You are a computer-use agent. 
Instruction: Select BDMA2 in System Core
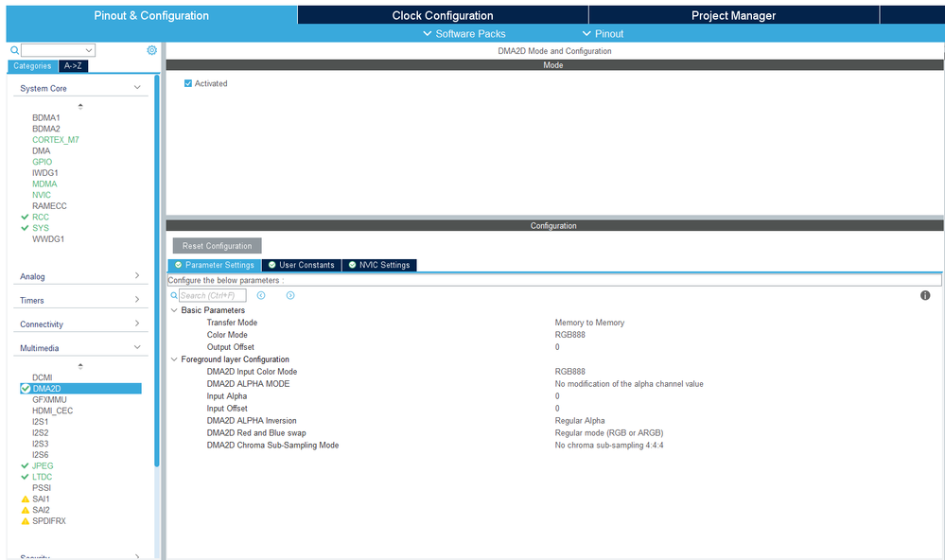tap(46, 129)
